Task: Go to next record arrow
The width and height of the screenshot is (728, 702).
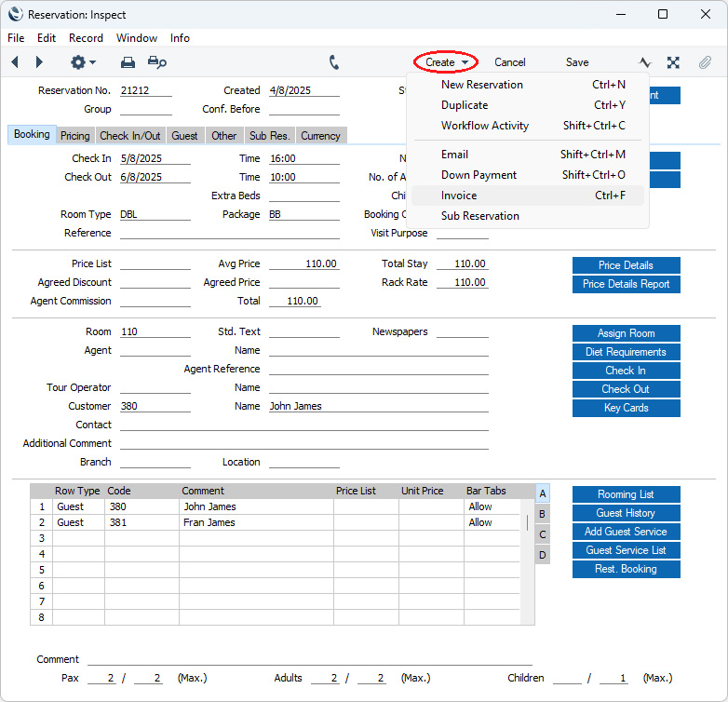Action: [39, 61]
